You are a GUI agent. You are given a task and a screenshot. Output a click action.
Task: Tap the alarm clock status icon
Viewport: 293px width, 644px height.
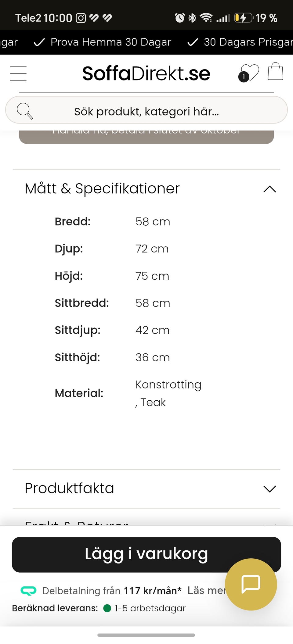[179, 18]
